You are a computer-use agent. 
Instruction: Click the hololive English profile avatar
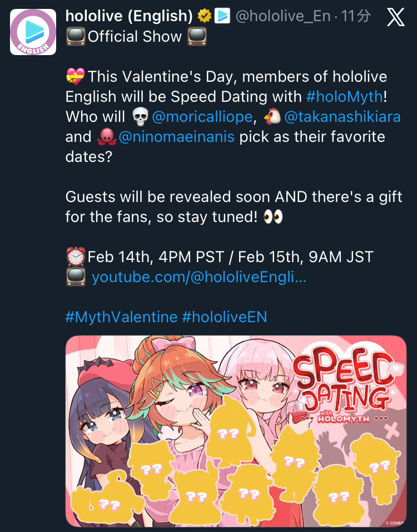tap(33, 32)
